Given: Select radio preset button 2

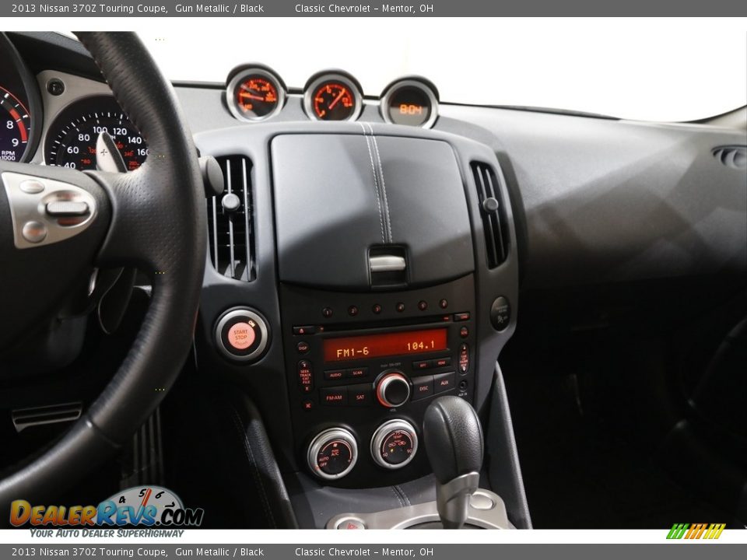Looking at the screenshot, I should 352,310.
